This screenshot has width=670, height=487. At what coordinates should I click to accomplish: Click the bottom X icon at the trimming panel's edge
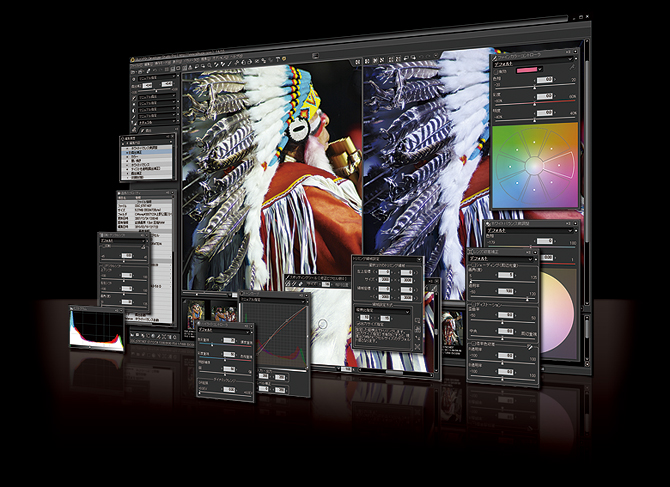point(417,347)
